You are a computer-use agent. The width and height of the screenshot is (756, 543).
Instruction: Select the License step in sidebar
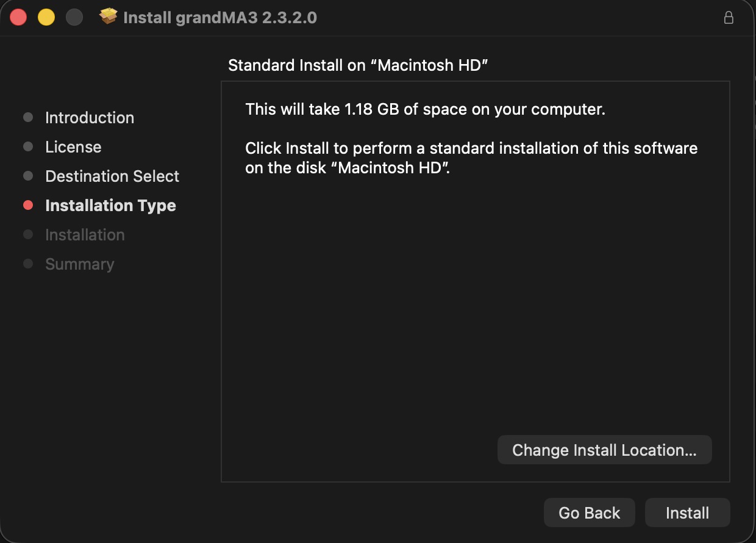73,147
